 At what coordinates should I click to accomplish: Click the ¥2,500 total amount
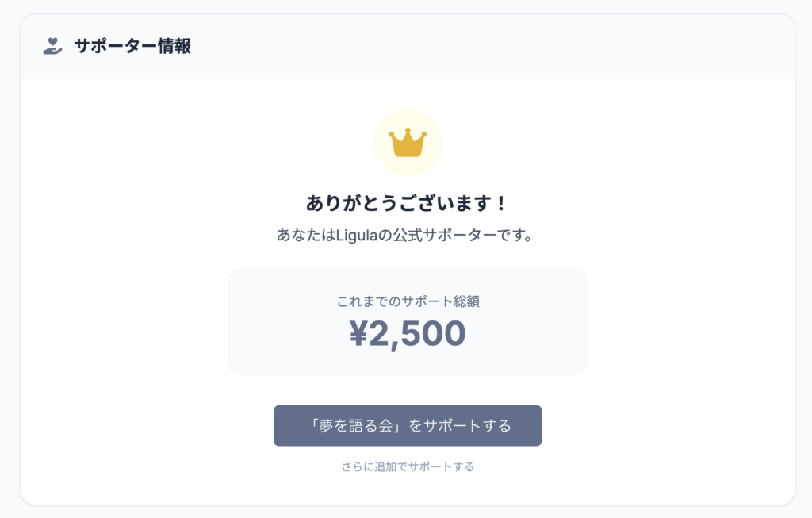tap(408, 334)
